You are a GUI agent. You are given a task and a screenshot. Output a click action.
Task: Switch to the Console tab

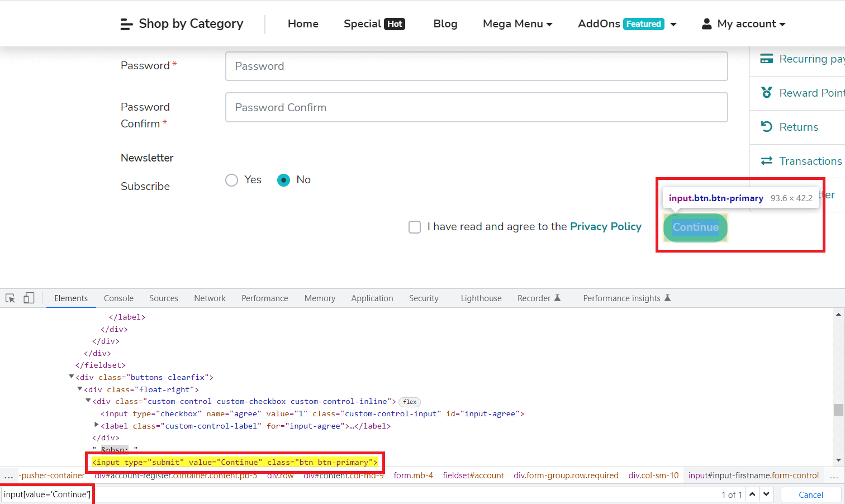click(118, 298)
